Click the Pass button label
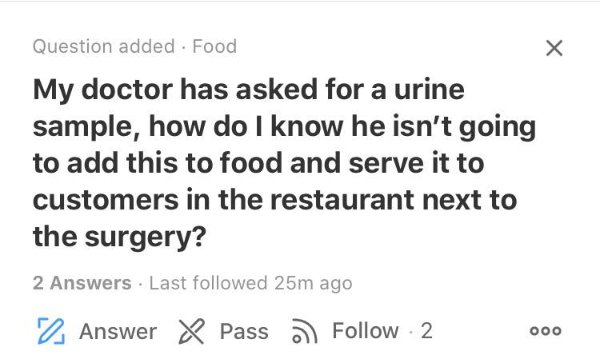 [244, 331]
